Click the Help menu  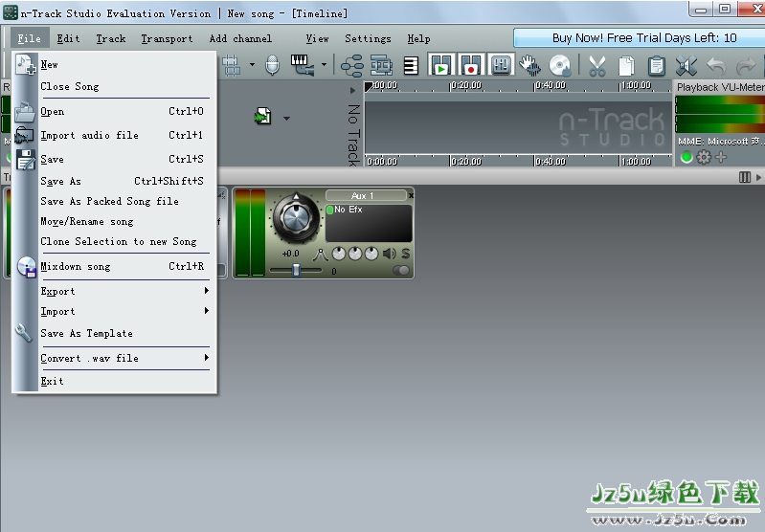pyautogui.click(x=418, y=38)
